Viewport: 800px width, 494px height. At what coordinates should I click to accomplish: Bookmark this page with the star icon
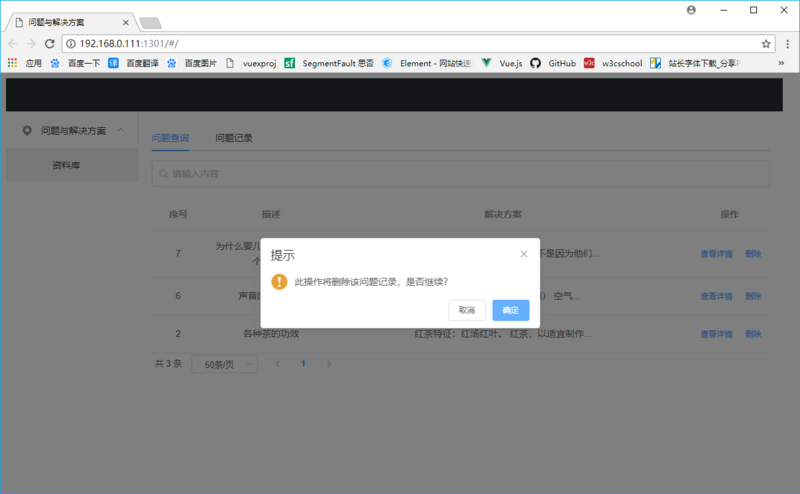click(x=766, y=44)
